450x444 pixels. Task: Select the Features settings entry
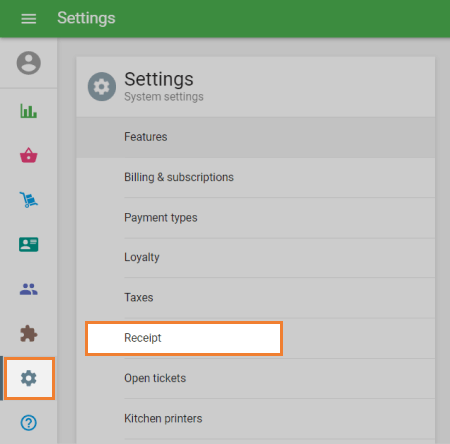256,137
